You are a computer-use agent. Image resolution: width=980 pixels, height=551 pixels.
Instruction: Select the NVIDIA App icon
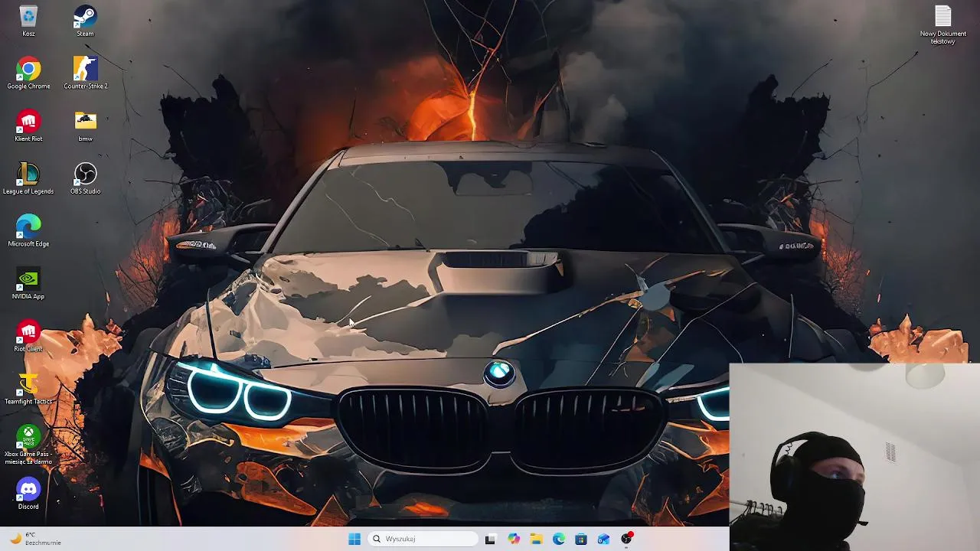(28, 284)
